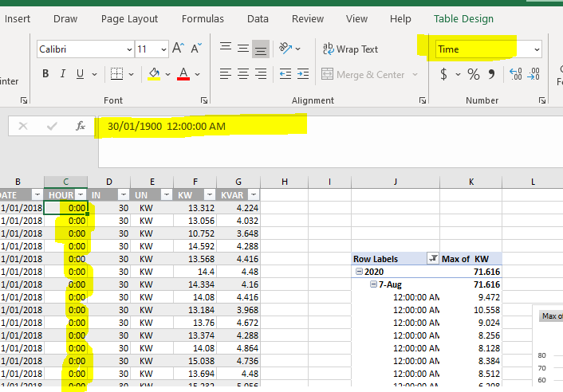The image size is (563, 392).
Task: Open HOUR column filter dropdown
Action: (81, 194)
